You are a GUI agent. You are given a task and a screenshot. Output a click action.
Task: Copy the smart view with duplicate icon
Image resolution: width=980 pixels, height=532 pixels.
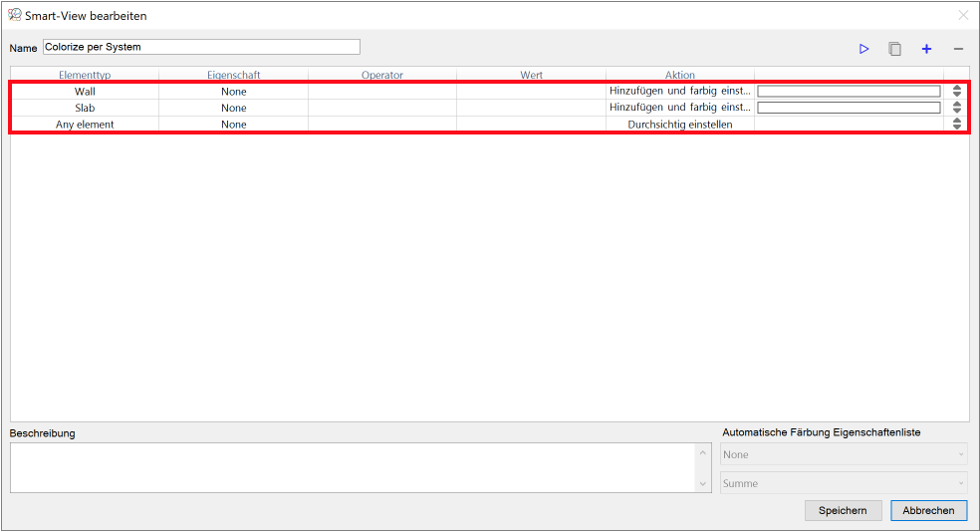(895, 49)
